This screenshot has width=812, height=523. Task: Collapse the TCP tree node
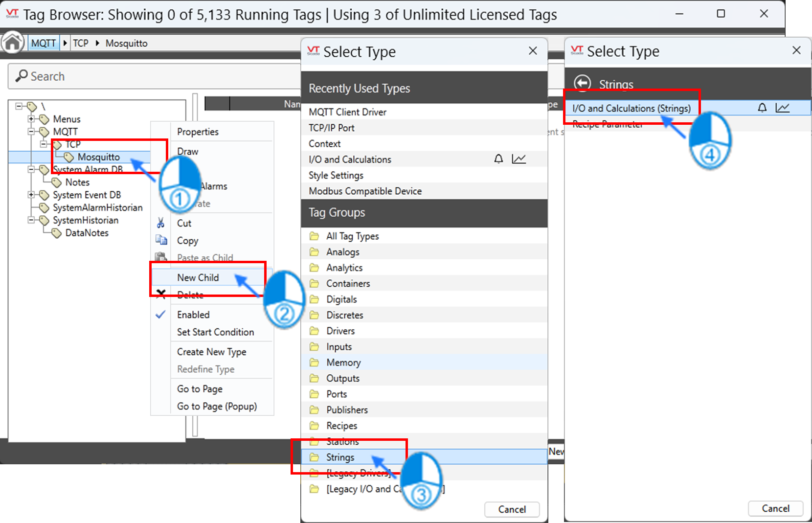tap(44, 144)
